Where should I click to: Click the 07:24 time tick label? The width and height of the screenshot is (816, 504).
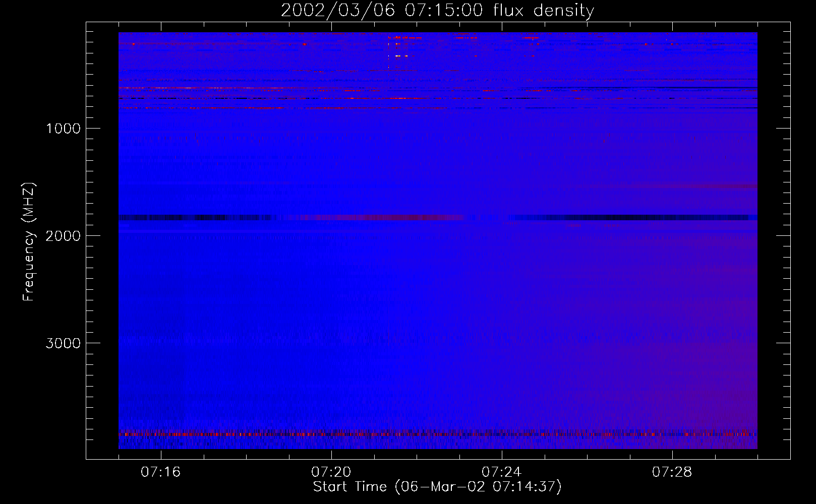[x=501, y=472]
